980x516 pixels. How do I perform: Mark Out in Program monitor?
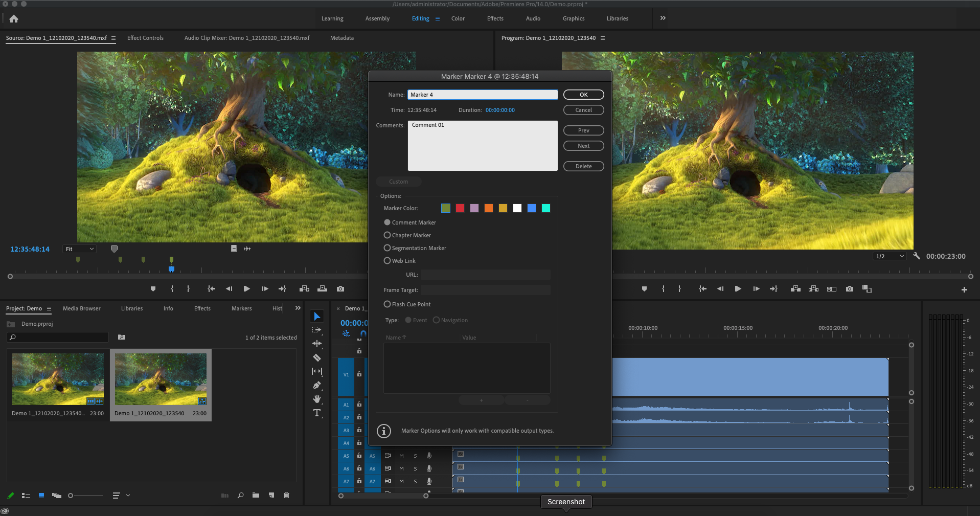point(679,289)
